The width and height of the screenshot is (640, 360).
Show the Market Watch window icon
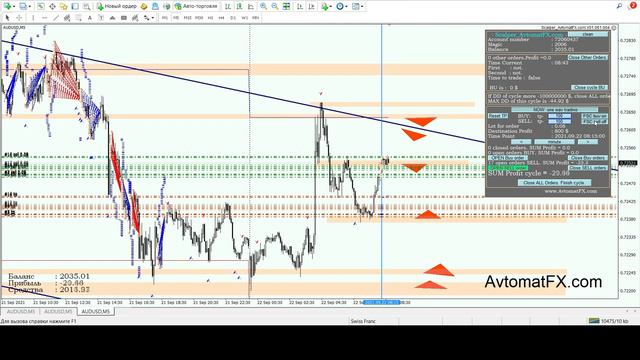point(41,6)
